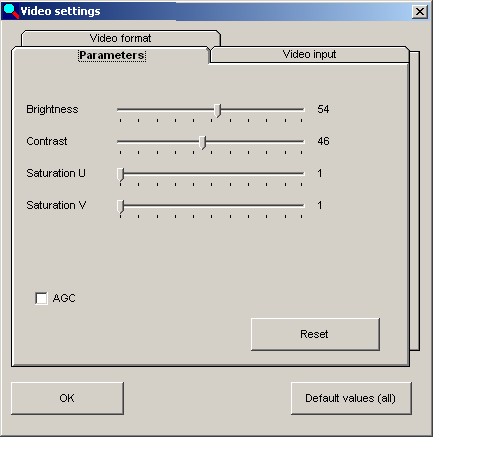Viewport: 485px width, 472px height.
Task: Restore Default values (all)
Action: 351,398
